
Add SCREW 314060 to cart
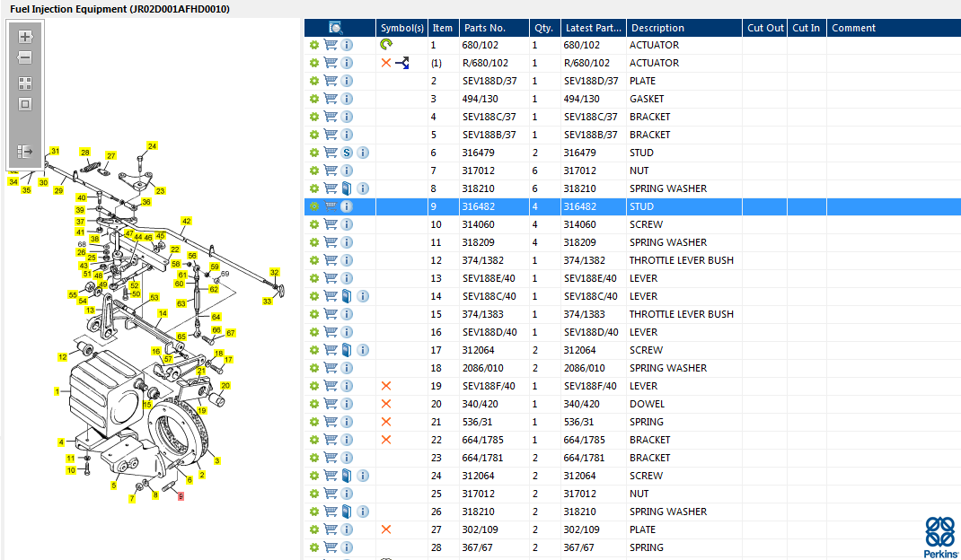(331, 224)
